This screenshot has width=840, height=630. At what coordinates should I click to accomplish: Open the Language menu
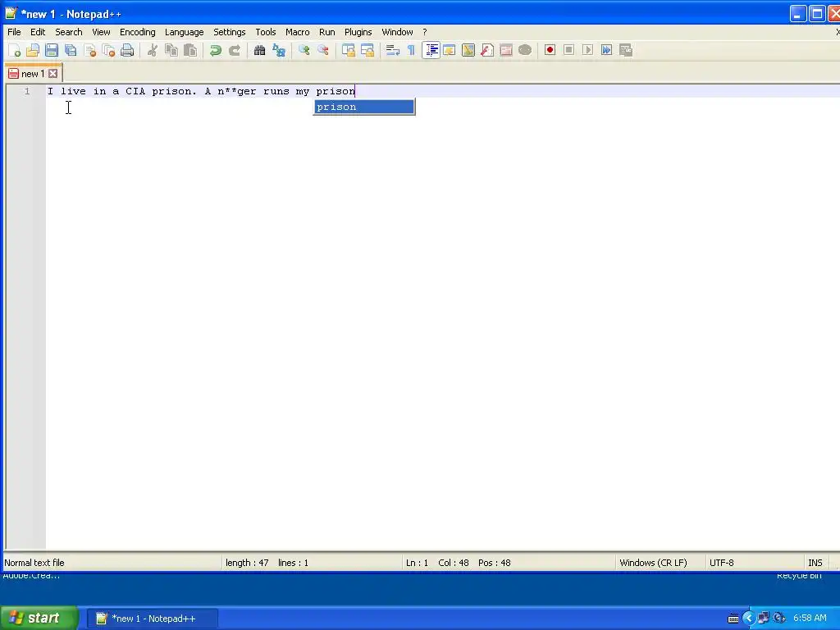(x=185, y=32)
